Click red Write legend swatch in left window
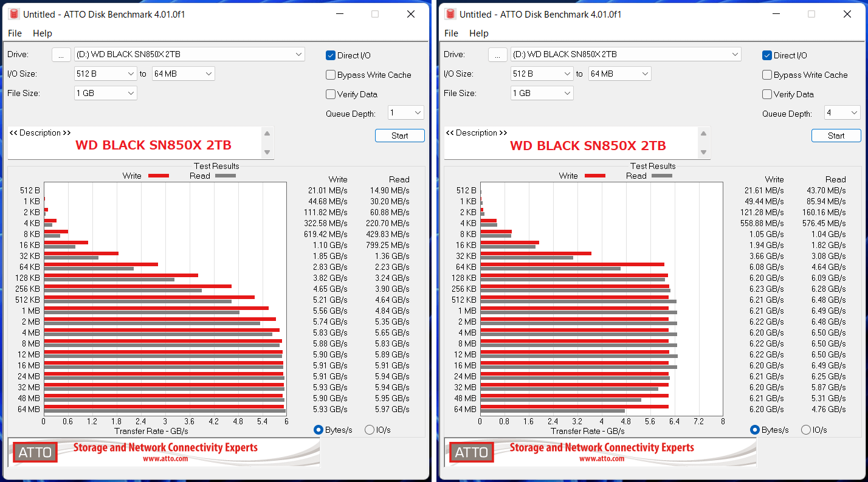Screen dimensions: 868x482 (x=159, y=176)
